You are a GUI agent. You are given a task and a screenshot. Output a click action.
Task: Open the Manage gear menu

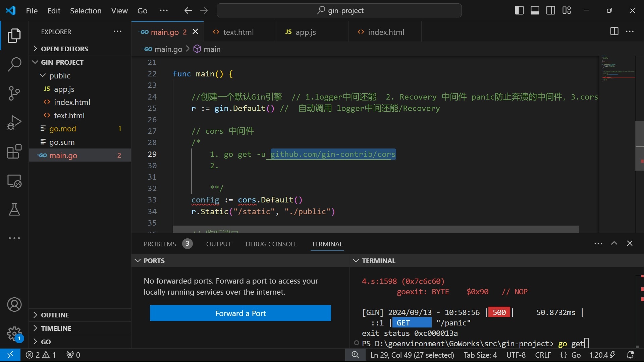click(14, 334)
